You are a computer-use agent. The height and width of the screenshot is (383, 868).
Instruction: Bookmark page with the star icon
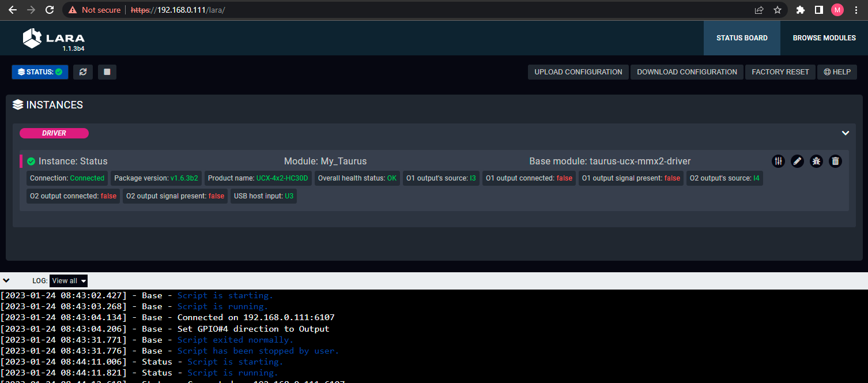coord(778,10)
